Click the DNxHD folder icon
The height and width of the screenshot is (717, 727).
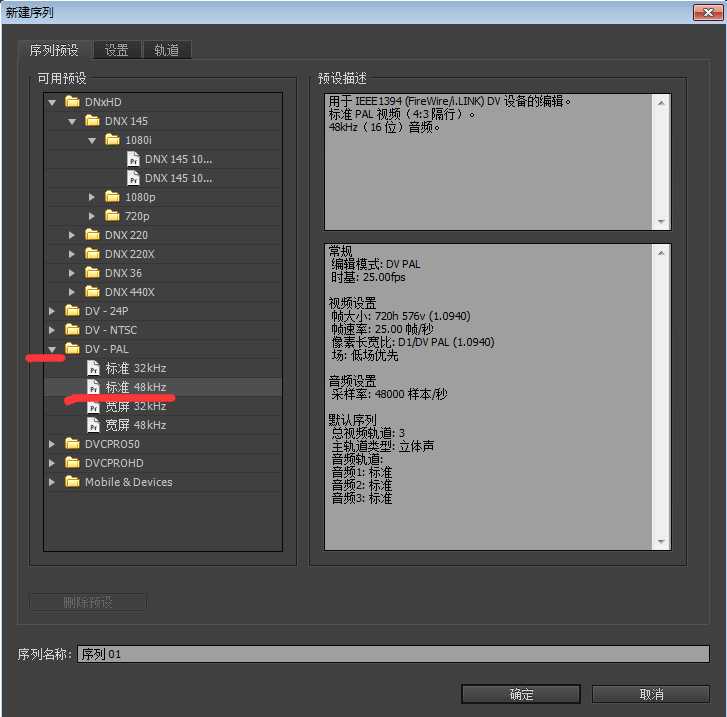pyautogui.click(x=72, y=102)
